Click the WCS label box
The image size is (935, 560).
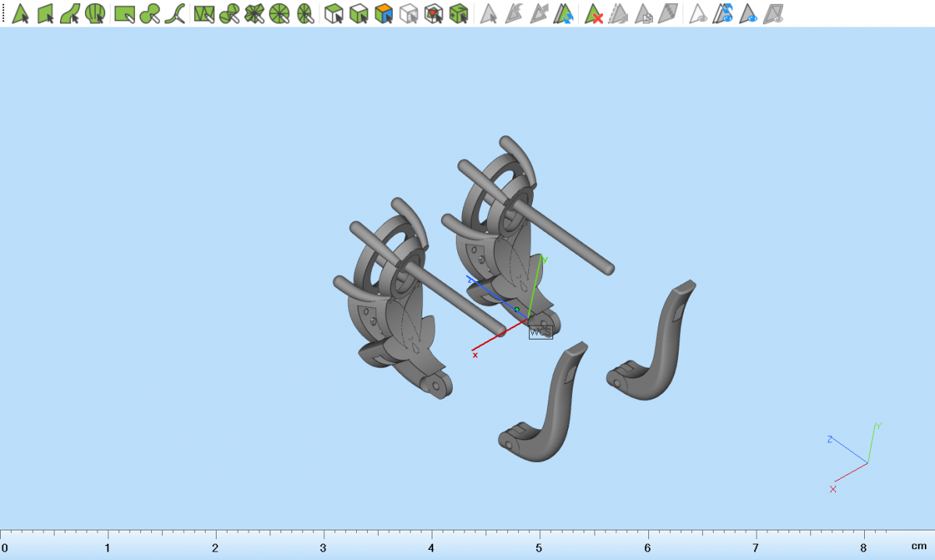pyautogui.click(x=541, y=332)
